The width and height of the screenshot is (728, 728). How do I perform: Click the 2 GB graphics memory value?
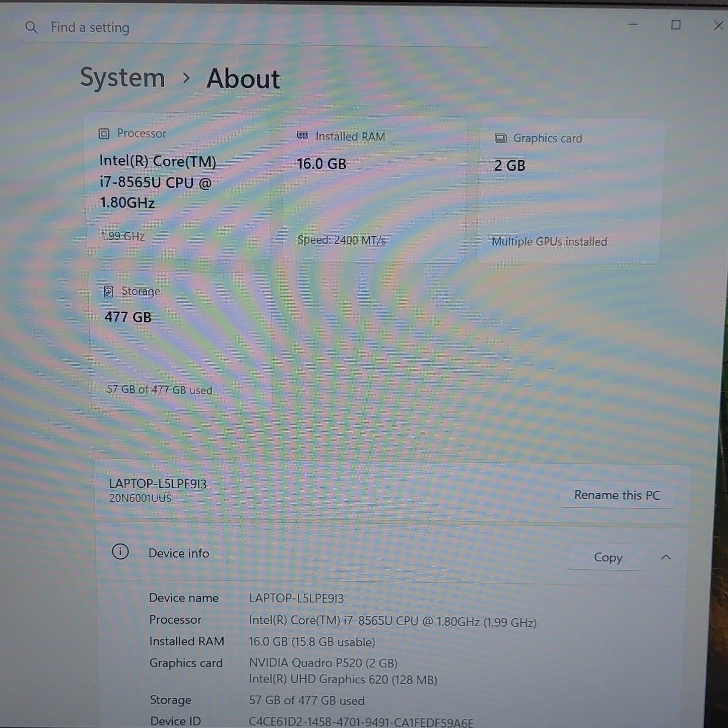[x=509, y=166]
